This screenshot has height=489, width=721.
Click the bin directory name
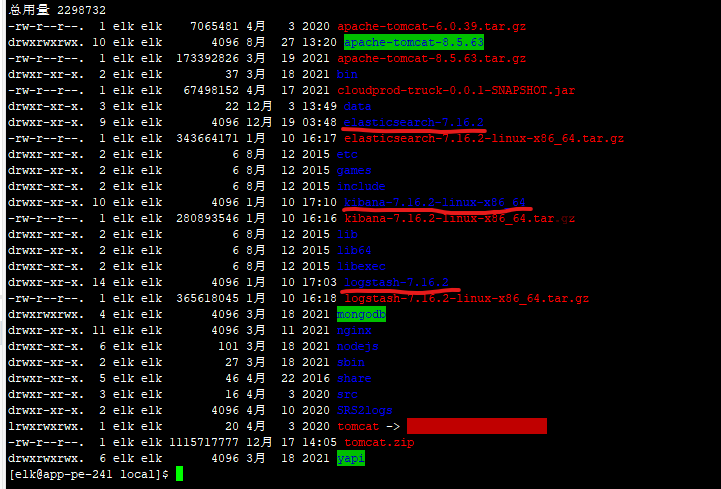click(347, 75)
